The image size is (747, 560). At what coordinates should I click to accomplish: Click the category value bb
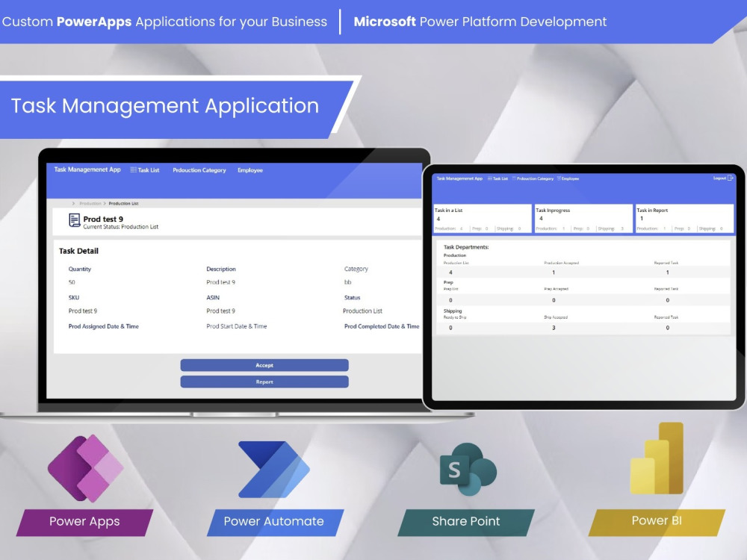[347, 282]
